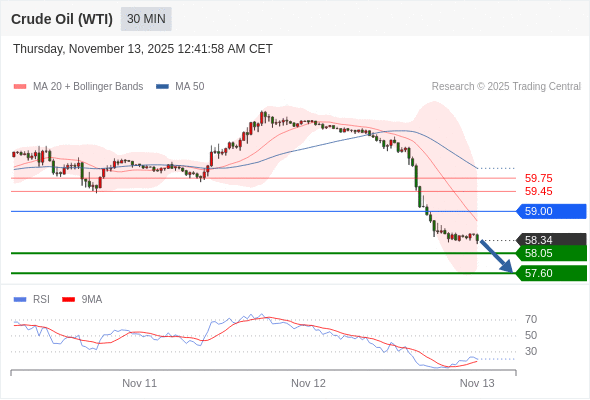Click the RSI 50 level label
The width and height of the screenshot is (590, 400).
(531, 335)
